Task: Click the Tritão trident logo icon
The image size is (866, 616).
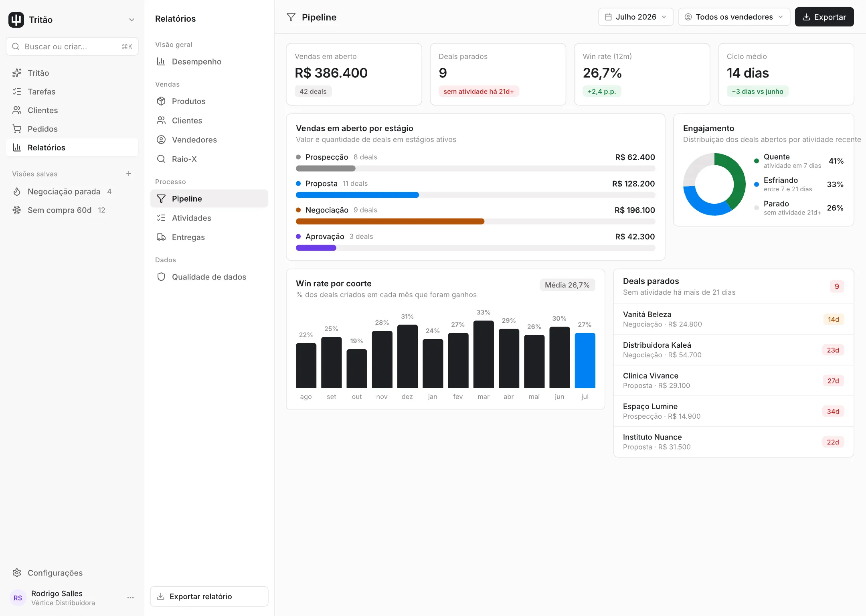Action: [16, 20]
